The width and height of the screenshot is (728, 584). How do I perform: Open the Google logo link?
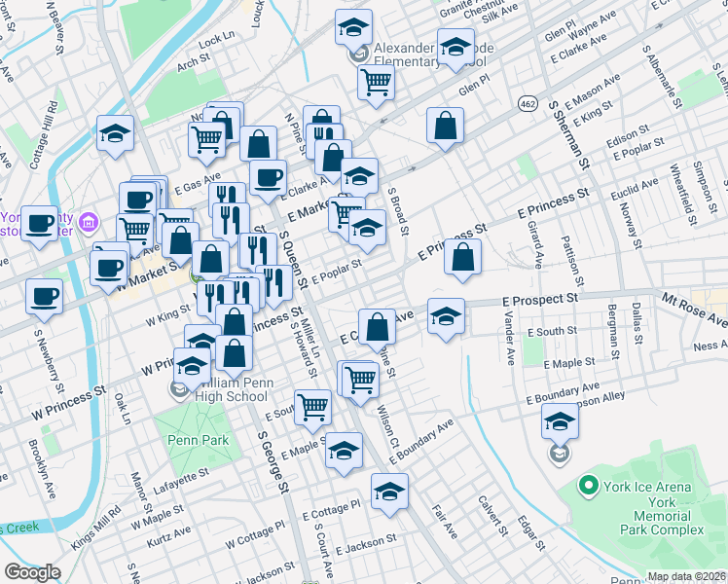[32, 573]
